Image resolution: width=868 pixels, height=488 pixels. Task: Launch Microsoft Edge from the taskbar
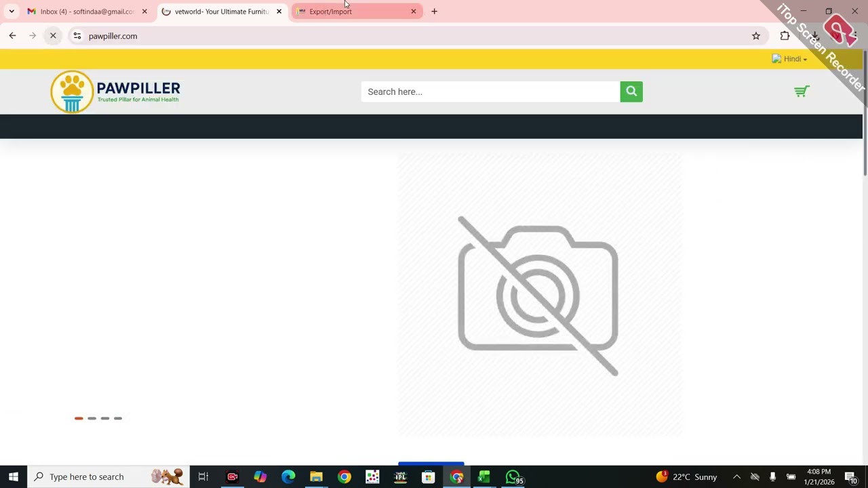(288, 476)
